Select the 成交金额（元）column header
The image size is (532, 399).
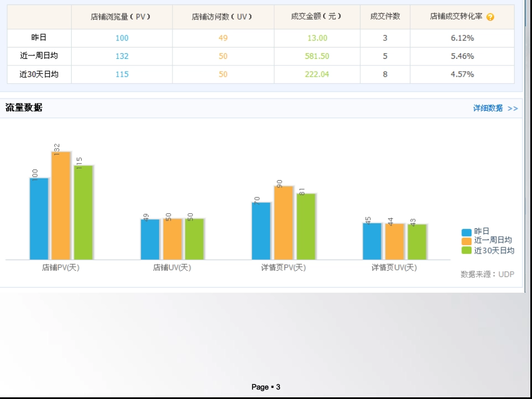(316, 17)
